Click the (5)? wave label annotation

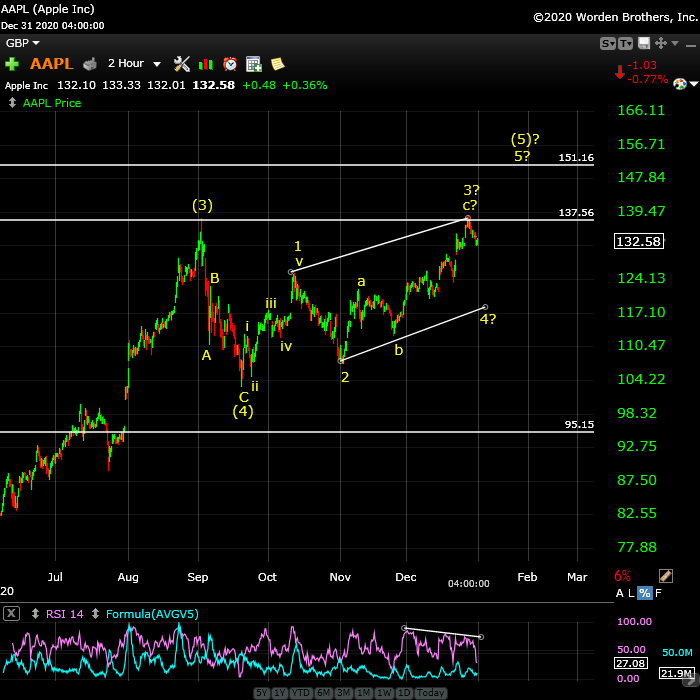(x=525, y=139)
